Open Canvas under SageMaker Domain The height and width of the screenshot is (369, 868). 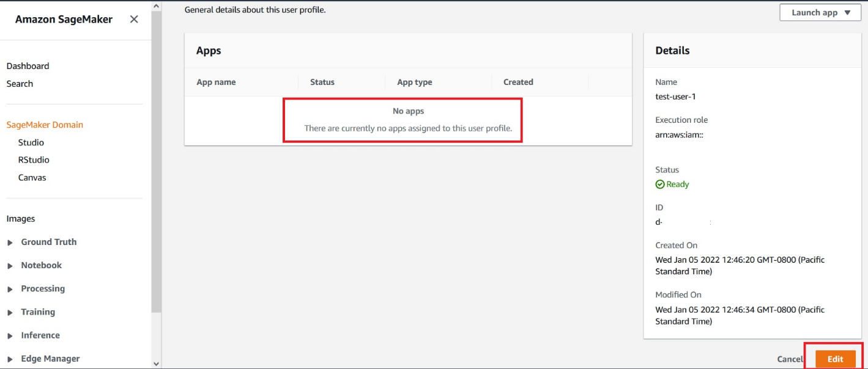click(x=32, y=178)
